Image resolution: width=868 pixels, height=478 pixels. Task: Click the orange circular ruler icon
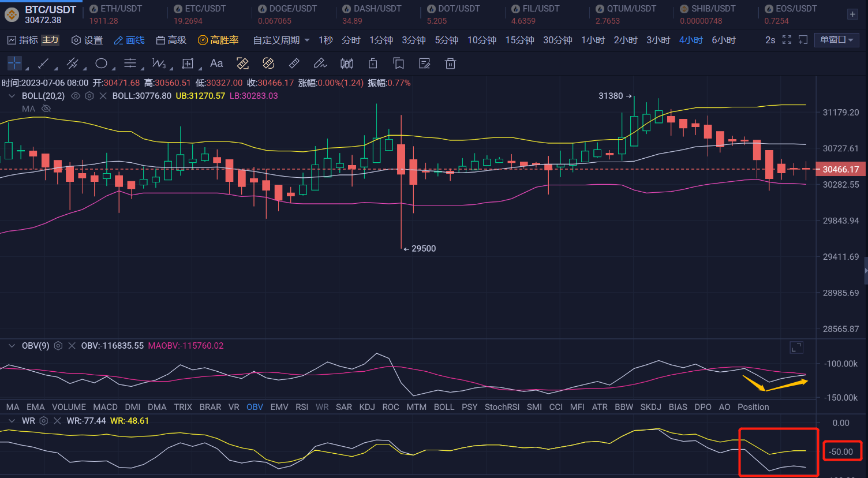click(x=268, y=64)
